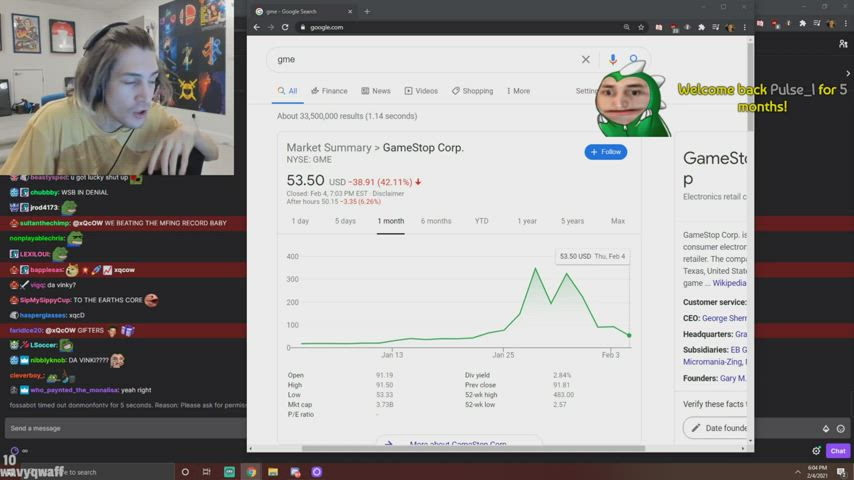Image resolution: width=854 pixels, height=480 pixels.
Task: Open the channel points bits icon
Action: tap(826, 429)
